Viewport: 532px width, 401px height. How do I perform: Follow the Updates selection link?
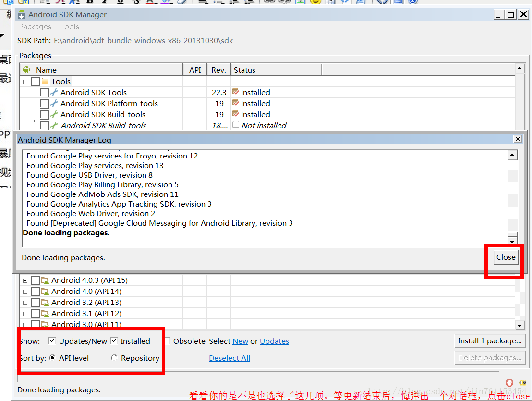point(274,341)
